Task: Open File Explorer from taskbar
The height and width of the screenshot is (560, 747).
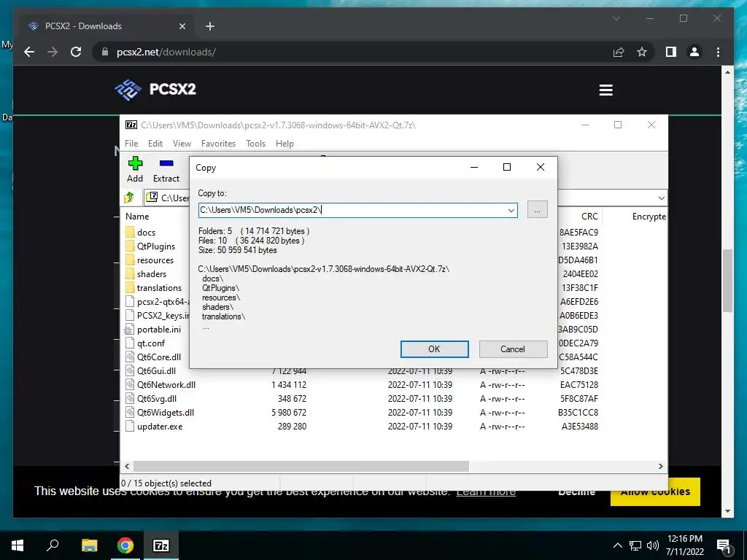Action: coord(89,545)
